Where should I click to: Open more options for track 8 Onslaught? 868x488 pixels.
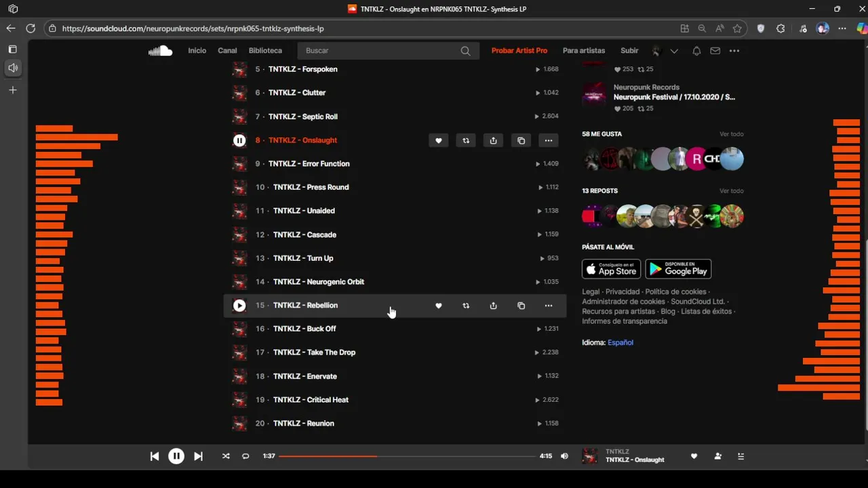548,140
